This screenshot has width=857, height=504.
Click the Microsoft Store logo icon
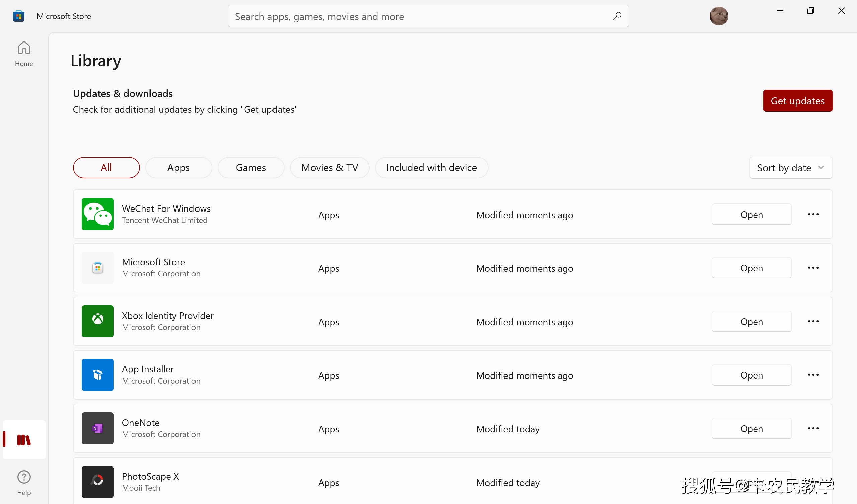(19, 16)
